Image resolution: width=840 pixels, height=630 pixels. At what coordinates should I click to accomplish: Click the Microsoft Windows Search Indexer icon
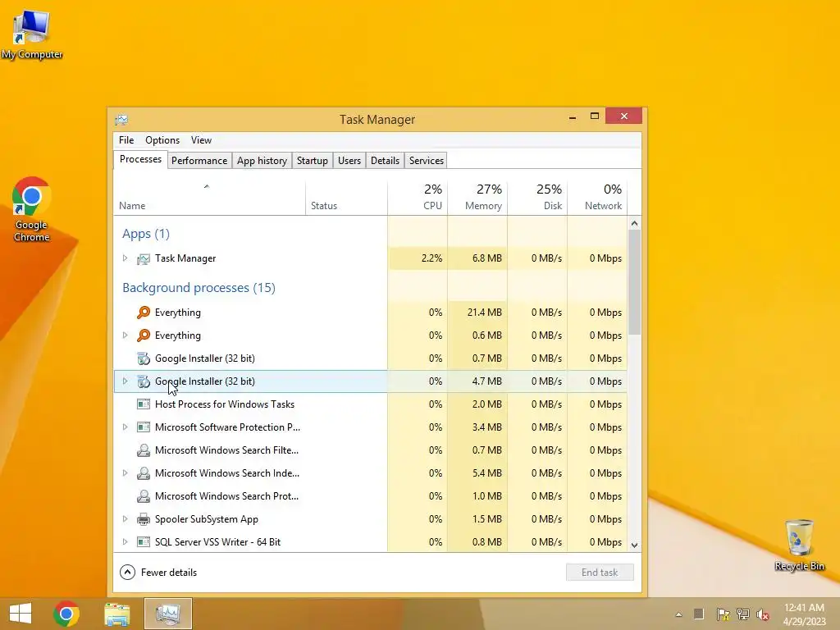tap(143, 473)
